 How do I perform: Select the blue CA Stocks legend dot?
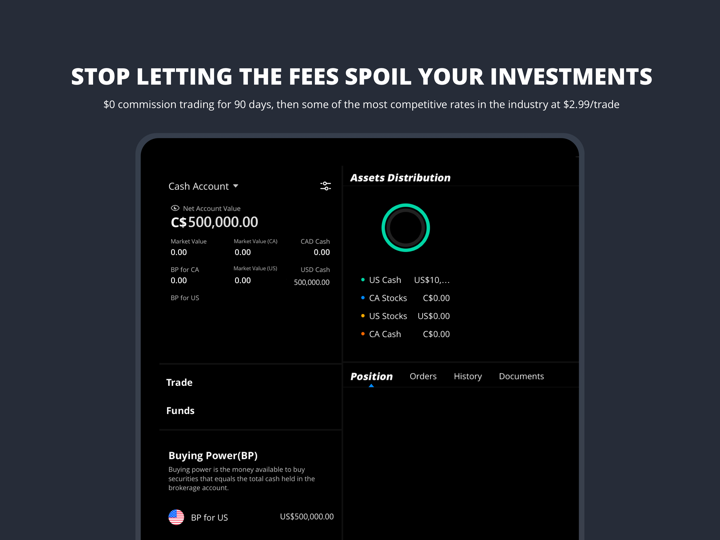click(x=363, y=298)
